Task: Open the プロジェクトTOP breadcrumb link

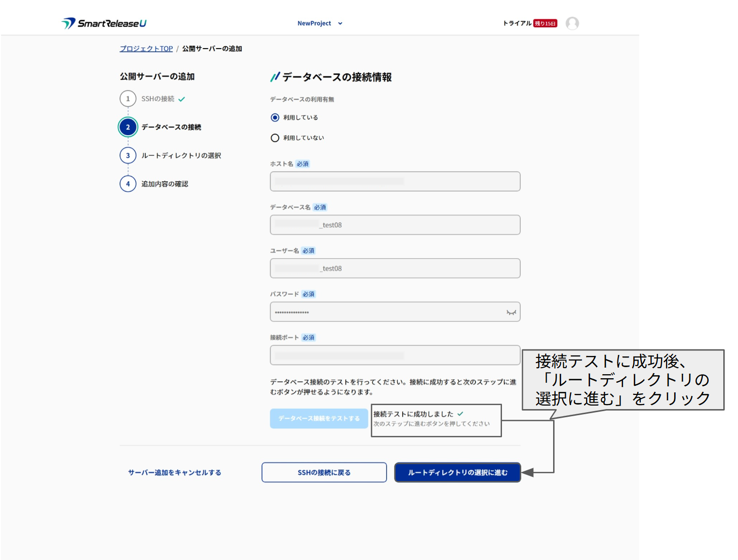Action: coord(146,49)
